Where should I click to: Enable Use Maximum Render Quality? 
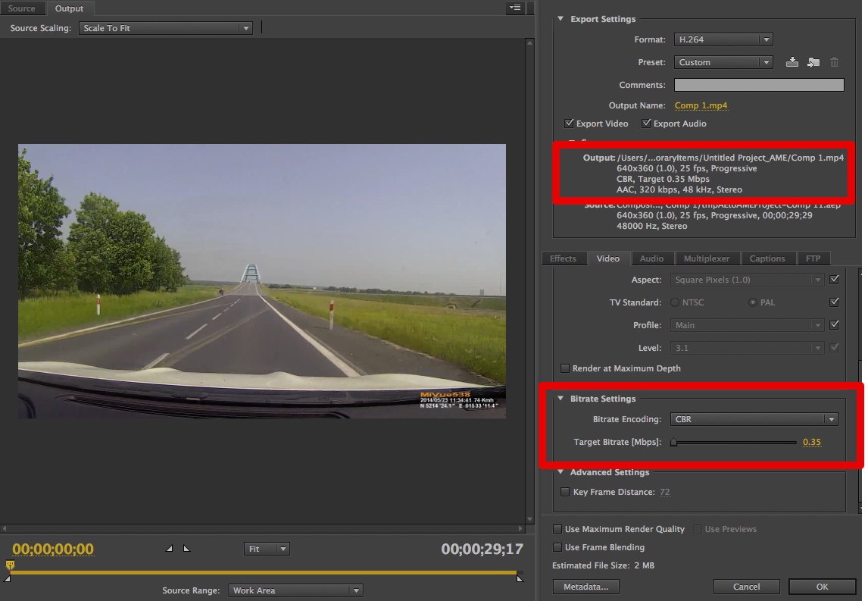pos(557,529)
